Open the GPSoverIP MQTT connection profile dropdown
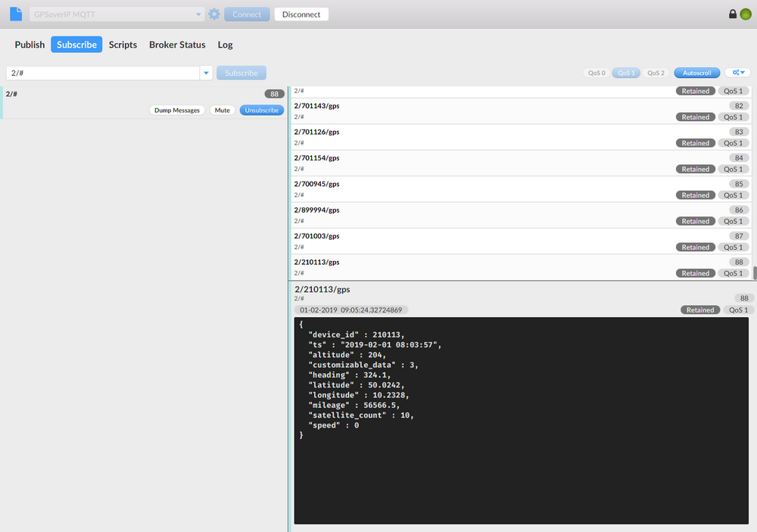 coord(117,14)
